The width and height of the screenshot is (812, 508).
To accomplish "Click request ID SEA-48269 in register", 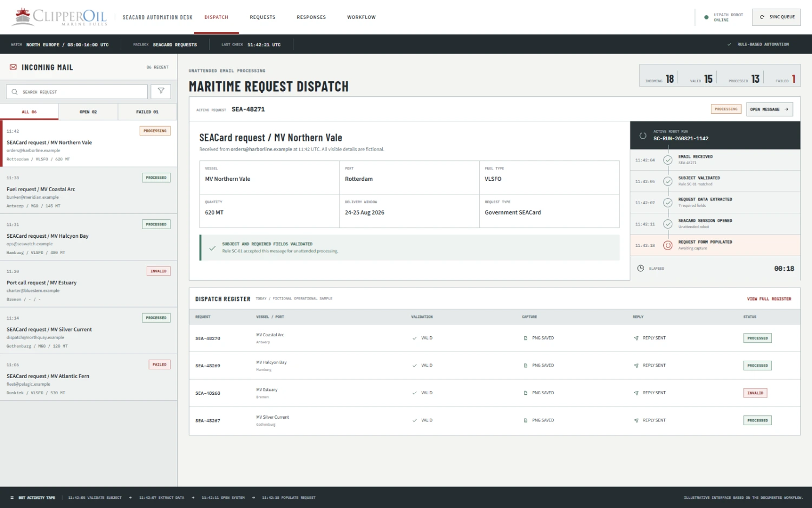I will pyautogui.click(x=208, y=366).
